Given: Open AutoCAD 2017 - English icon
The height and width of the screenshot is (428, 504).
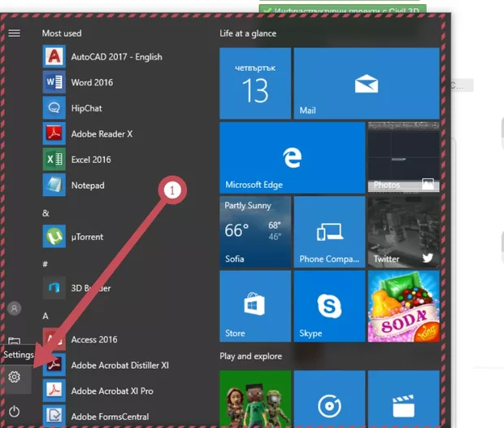Looking at the screenshot, I should 54,56.
